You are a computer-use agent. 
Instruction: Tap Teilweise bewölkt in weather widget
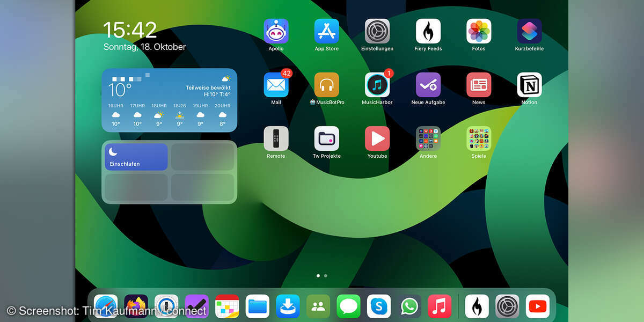pyautogui.click(x=208, y=87)
